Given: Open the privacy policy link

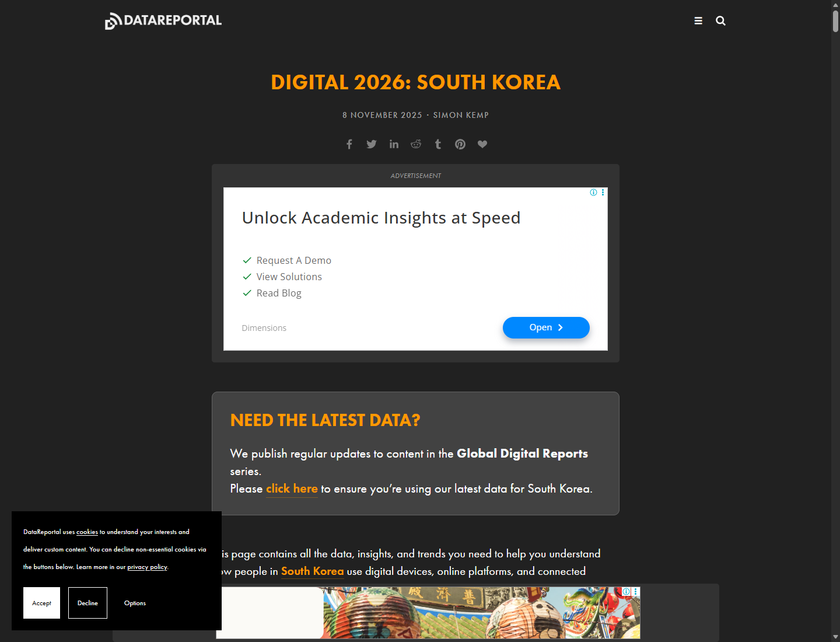Looking at the screenshot, I should point(147,567).
